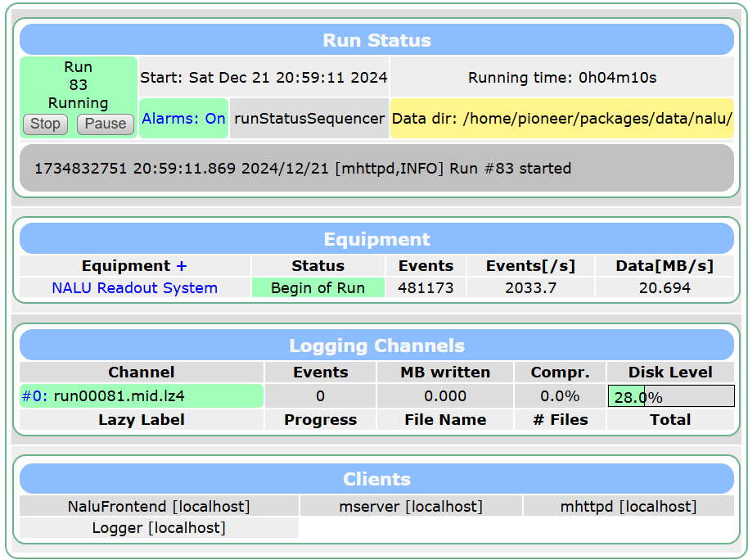Click the MB written value 0.000
The image size is (748, 560).
point(445,395)
